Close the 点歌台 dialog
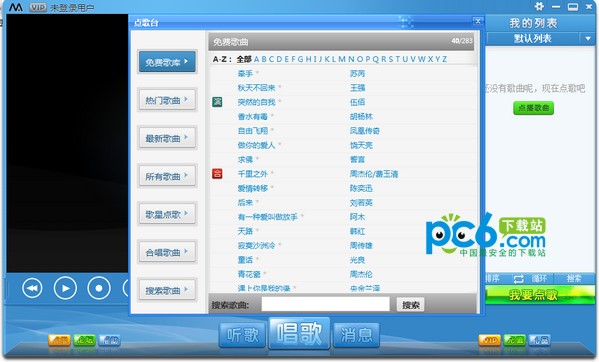Screen dimensions: 599x362 coord(478,21)
